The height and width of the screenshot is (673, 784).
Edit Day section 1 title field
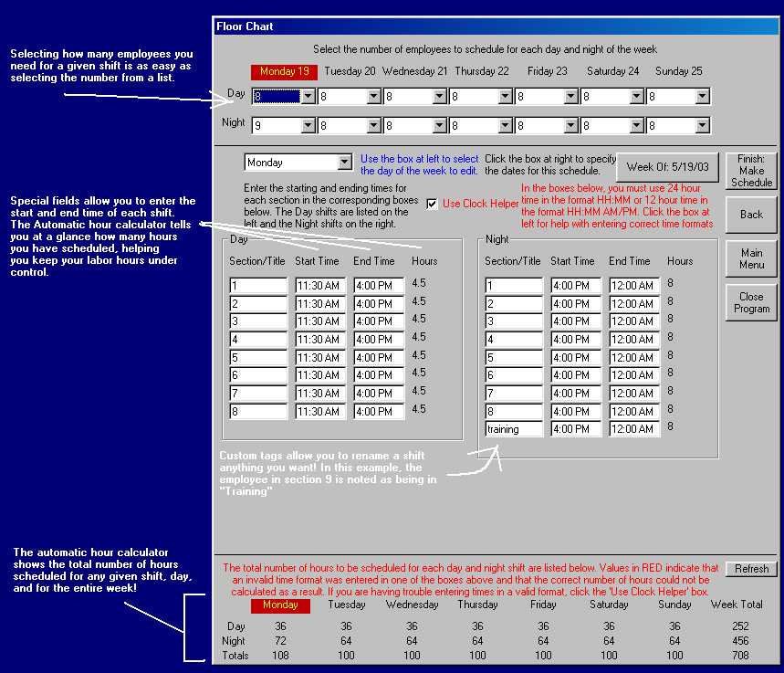click(x=258, y=285)
